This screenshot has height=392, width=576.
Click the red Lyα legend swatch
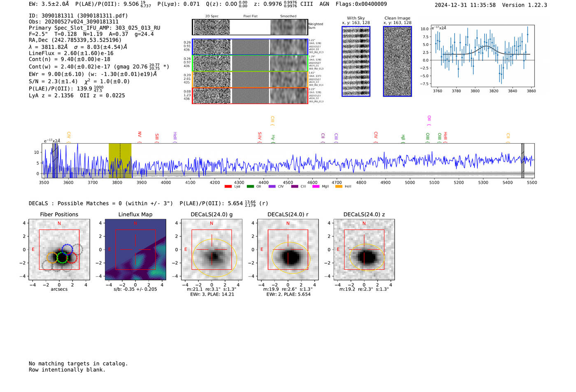pos(228,187)
